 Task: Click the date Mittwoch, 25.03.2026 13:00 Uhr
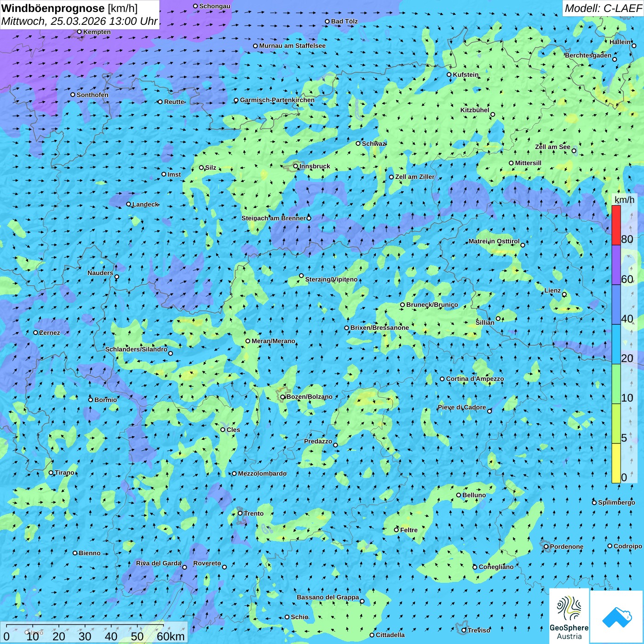coord(80,21)
